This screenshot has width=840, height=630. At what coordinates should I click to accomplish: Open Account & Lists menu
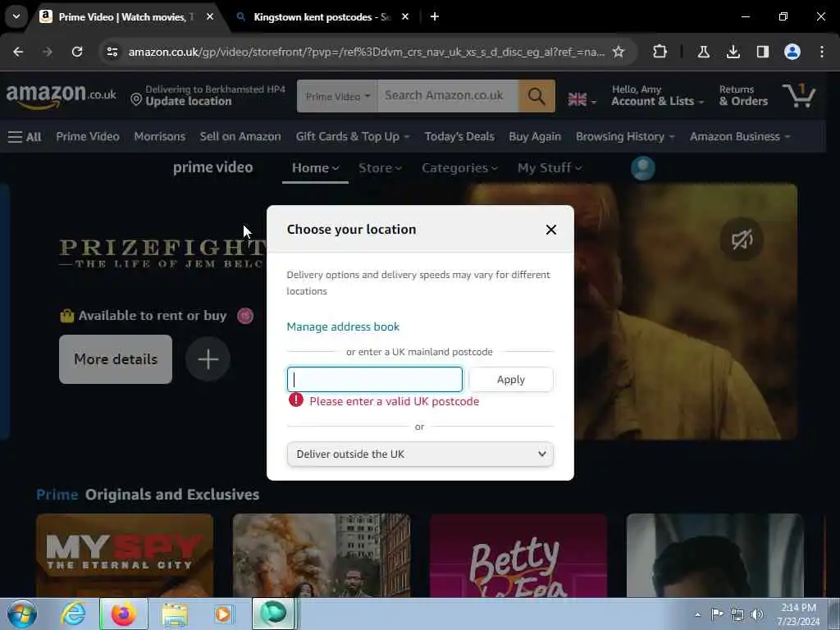coord(657,95)
